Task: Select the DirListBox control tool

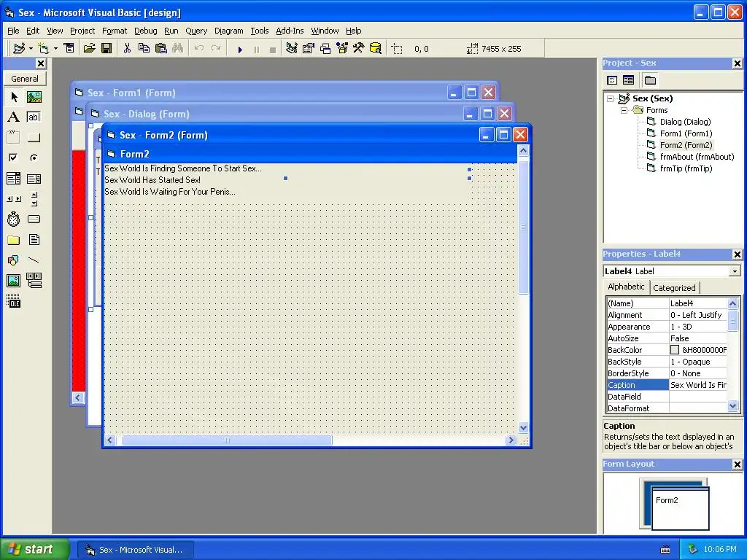Action: (14, 239)
